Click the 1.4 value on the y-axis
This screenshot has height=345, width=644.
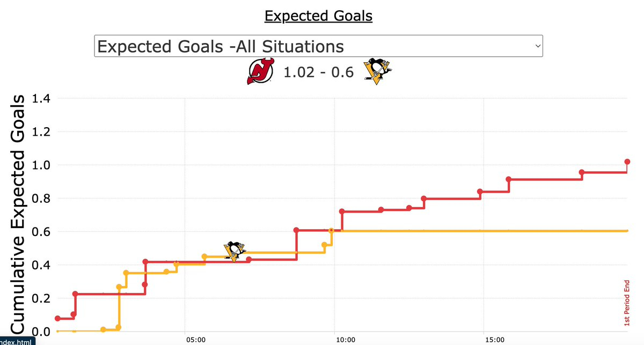coord(41,99)
